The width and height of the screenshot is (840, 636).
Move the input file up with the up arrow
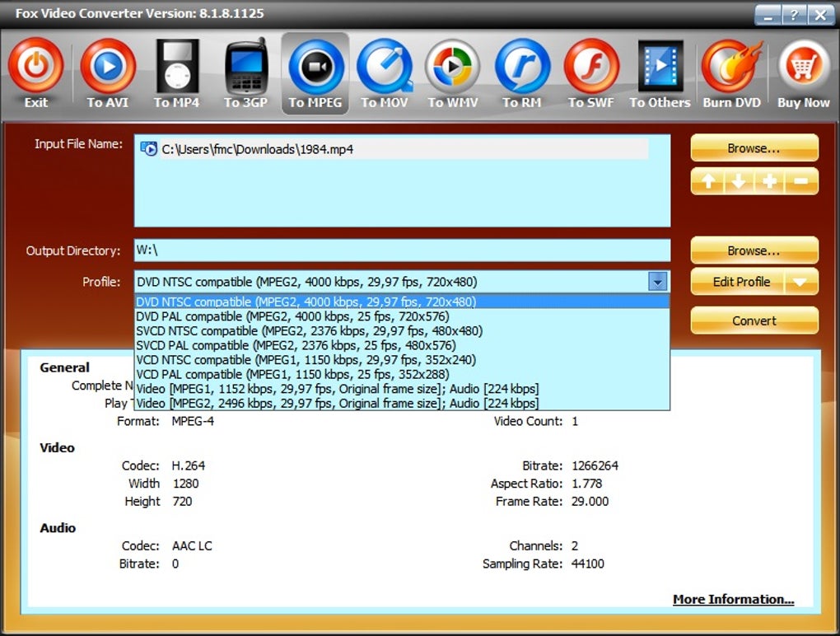coord(707,181)
